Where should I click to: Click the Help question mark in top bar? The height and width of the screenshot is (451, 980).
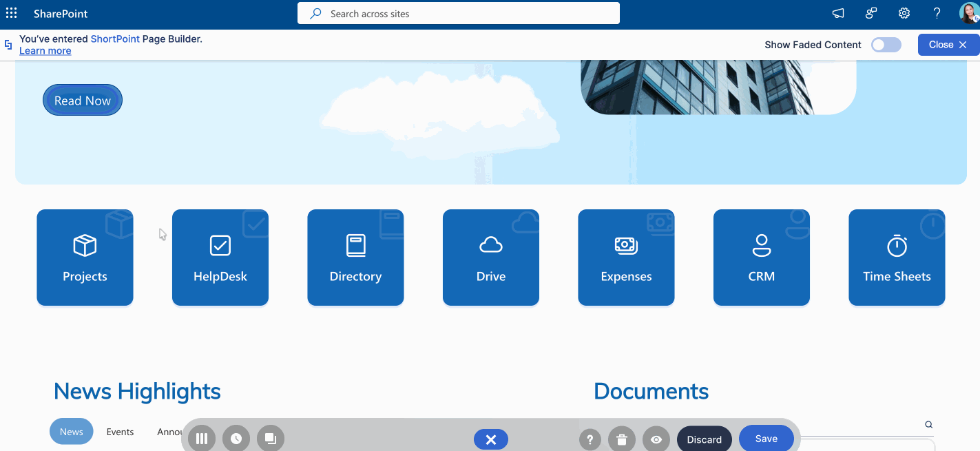(x=937, y=13)
